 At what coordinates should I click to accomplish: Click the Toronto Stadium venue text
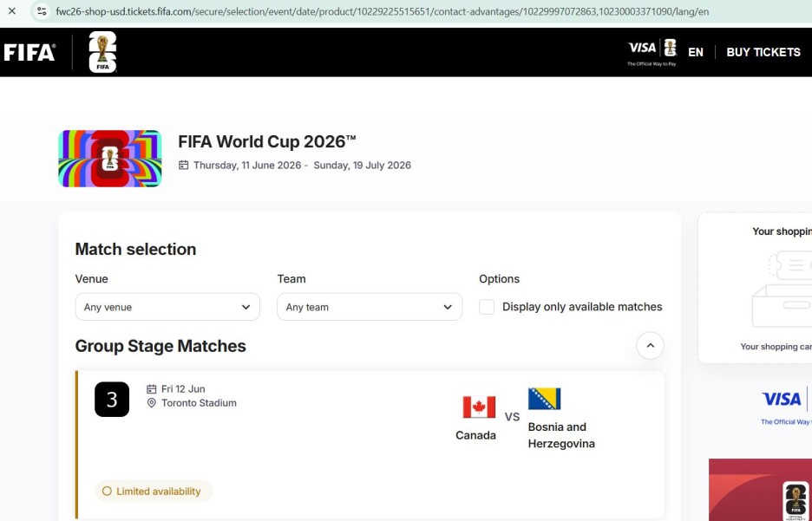point(199,403)
